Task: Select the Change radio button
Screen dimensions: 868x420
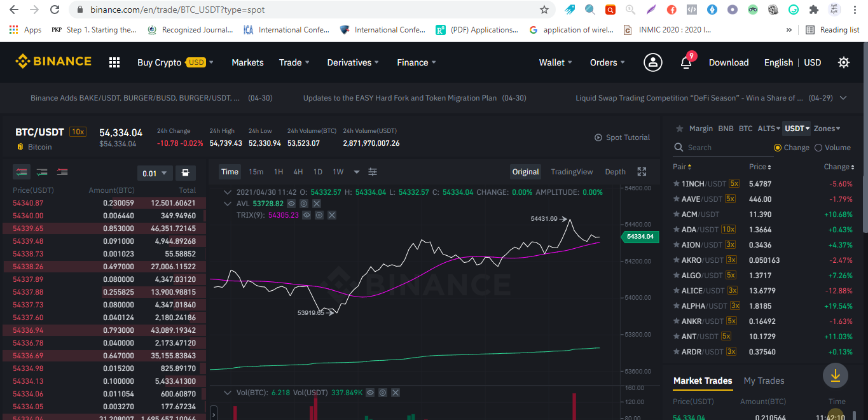Action: [x=778, y=148]
